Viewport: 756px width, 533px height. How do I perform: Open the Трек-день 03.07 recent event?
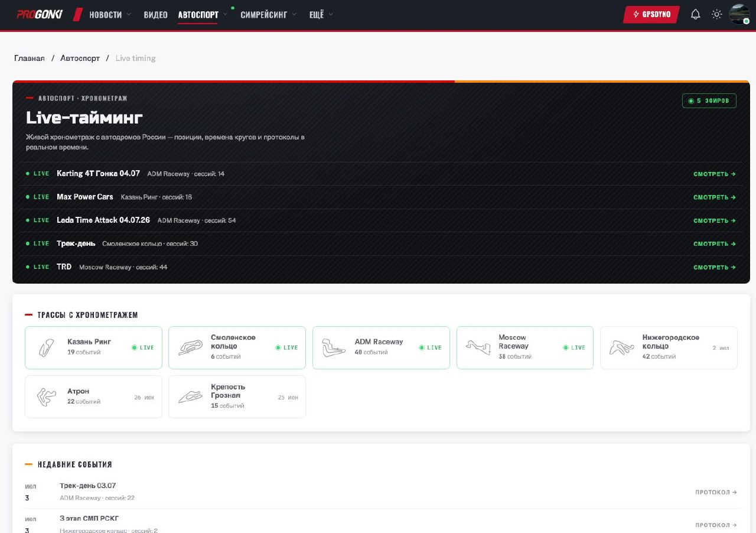tap(88, 486)
